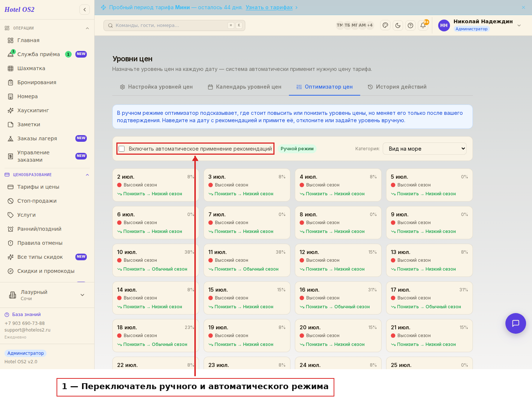Click Понизить Обычный сезон on 17 июл.
The height and width of the screenshot is (405, 532).
(x=426, y=307)
